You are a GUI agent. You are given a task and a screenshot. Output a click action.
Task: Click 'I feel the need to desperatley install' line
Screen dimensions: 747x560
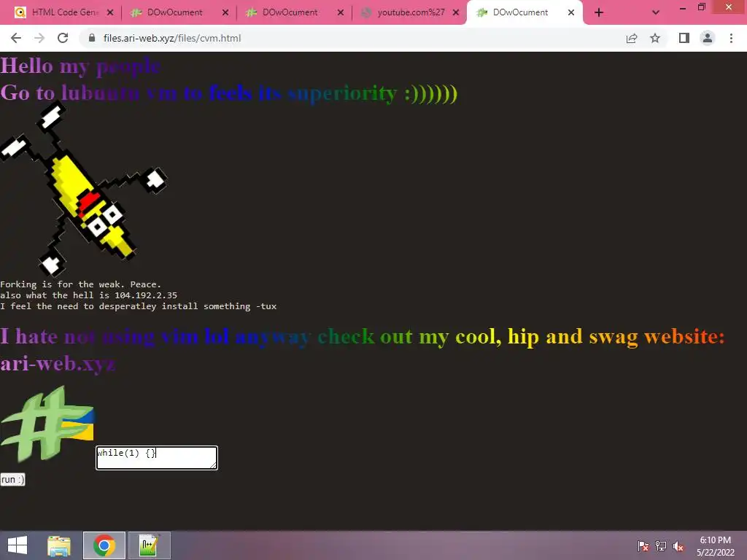click(x=138, y=306)
